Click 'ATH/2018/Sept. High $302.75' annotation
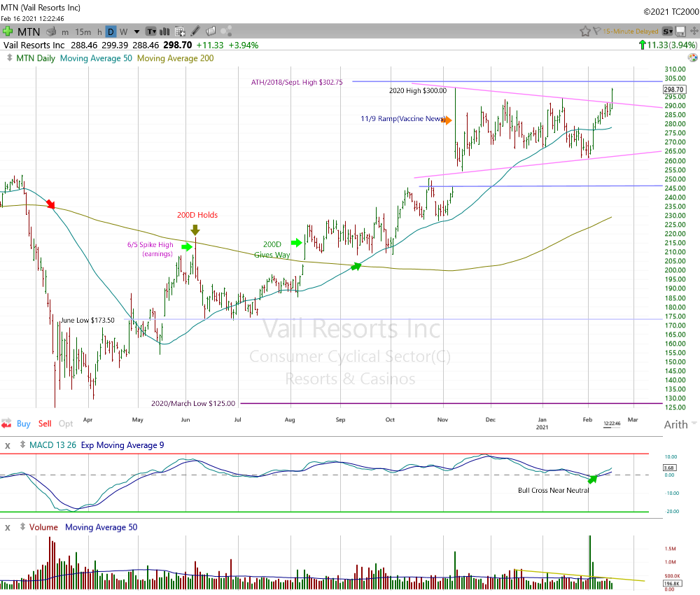Screen dimensions: 700x595 (297, 82)
